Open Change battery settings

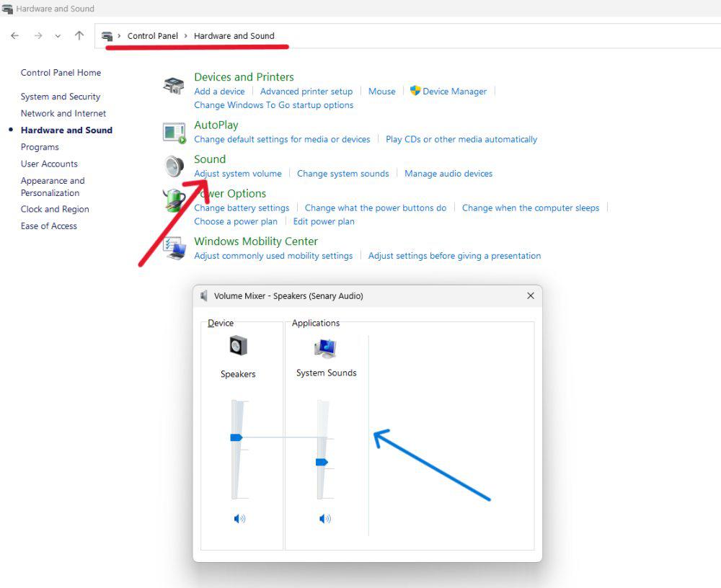pos(242,208)
